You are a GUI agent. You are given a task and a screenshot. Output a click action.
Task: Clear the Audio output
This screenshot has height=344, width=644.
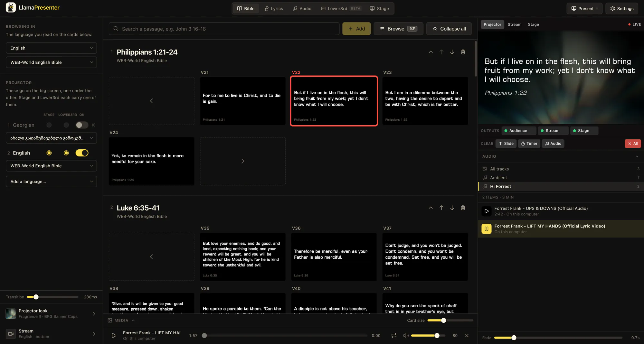pos(553,144)
